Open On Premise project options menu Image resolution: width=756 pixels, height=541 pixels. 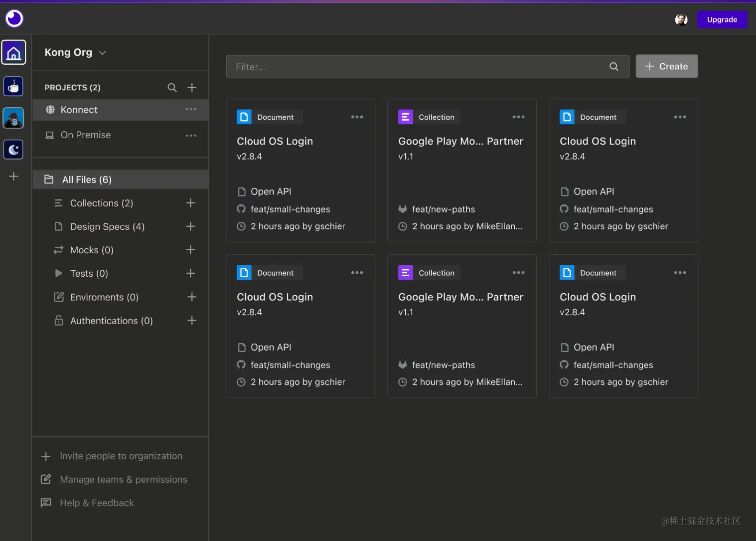click(x=191, y=136)
